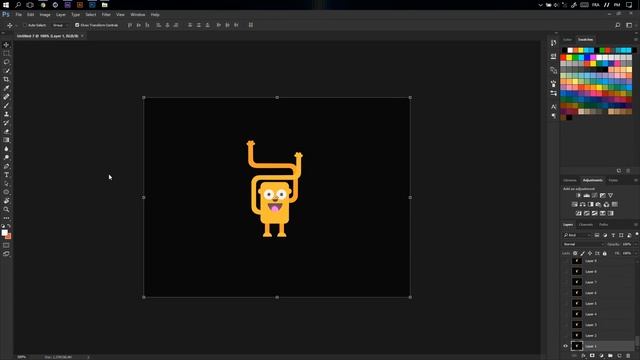
Task: Open the Edit Toolbar three-dots button
Action: click(6, 218)
